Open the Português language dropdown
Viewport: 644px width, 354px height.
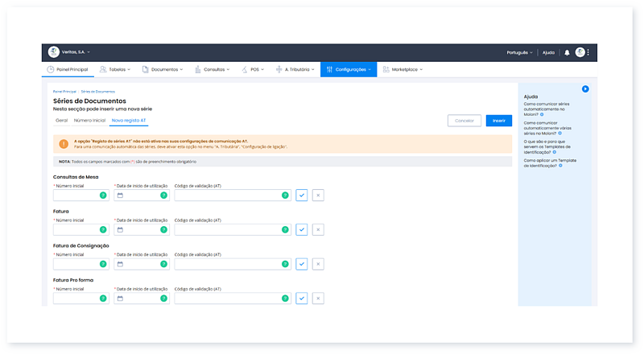tap(519, 52)
